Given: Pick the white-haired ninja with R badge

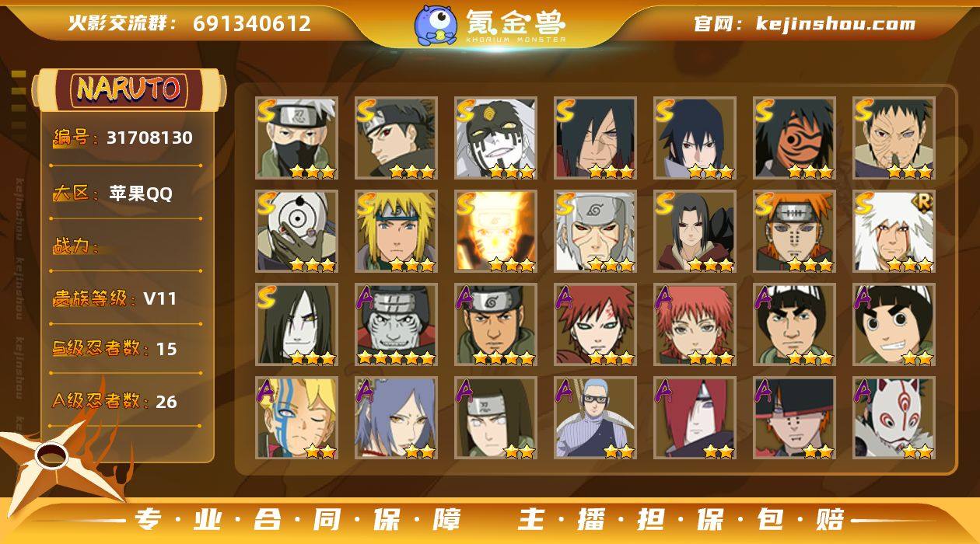Looking at the screenshot, I should pyautogui.click(x=894, y=232).
